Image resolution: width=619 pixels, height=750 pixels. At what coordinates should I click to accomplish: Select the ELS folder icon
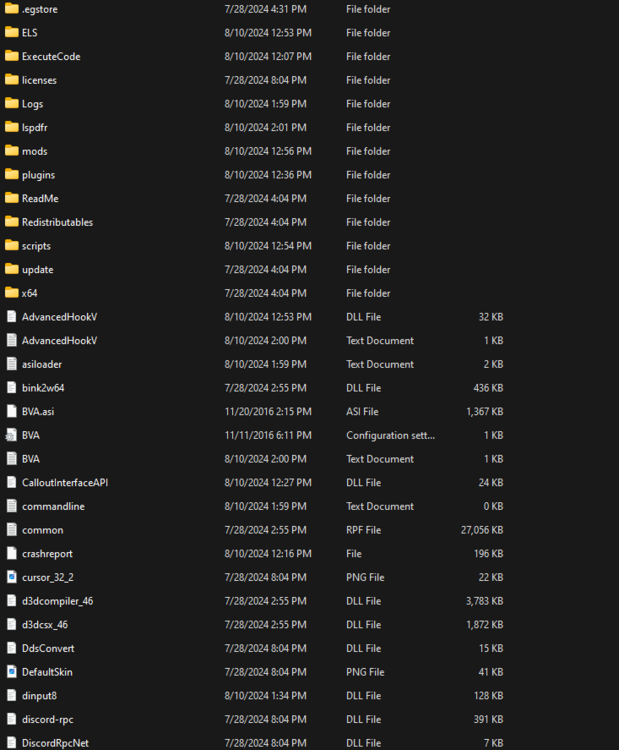11,33
